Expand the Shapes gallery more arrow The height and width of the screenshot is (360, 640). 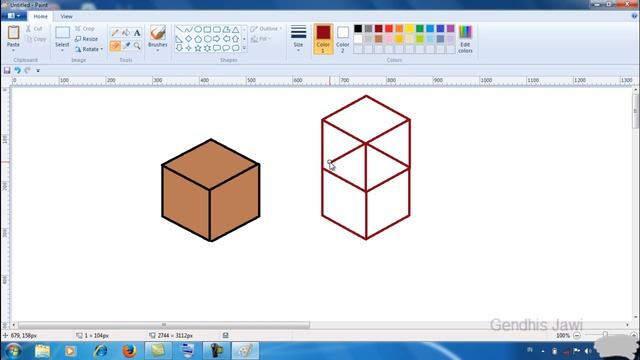[x=244, y=48]
